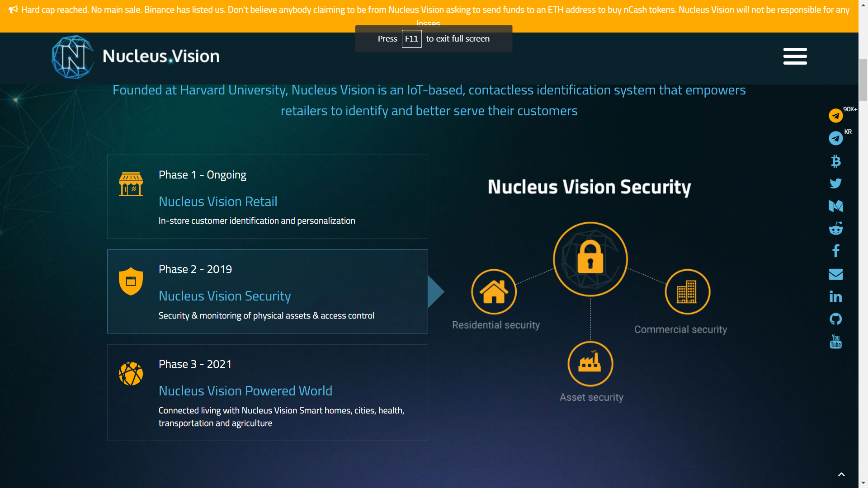Click 'Phase 2 - 2019' label

click(x=195, y=269)
